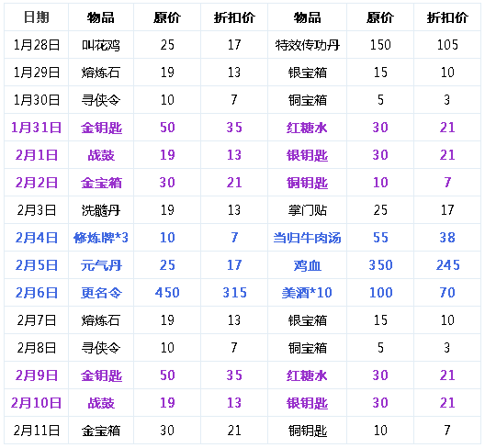
Task: Select the 1月28日 date cell
Action: pyautogui.click(x=36, y=45)
